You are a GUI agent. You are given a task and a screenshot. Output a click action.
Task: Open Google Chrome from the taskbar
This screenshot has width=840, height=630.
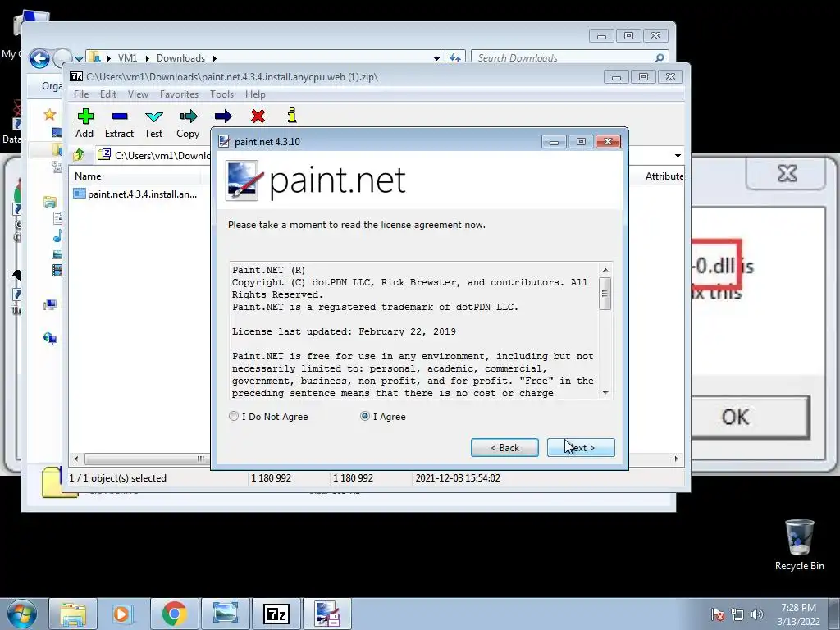(x=174, y=614)
